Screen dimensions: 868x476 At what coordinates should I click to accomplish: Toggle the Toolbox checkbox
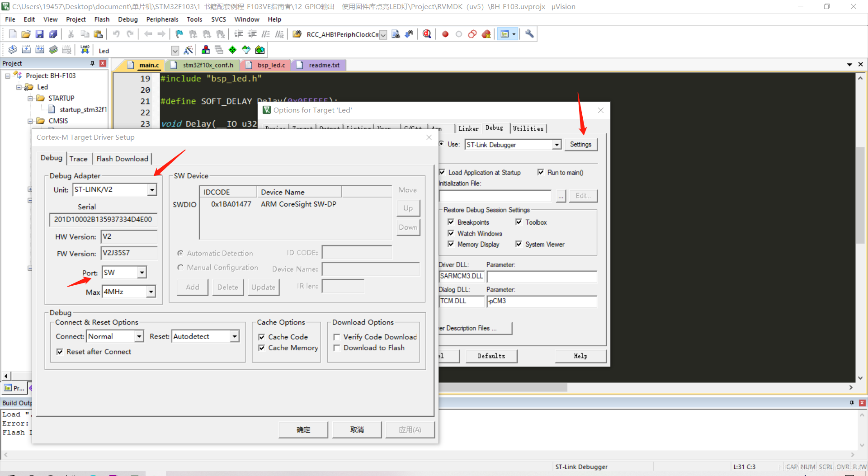tap(519, 222)
